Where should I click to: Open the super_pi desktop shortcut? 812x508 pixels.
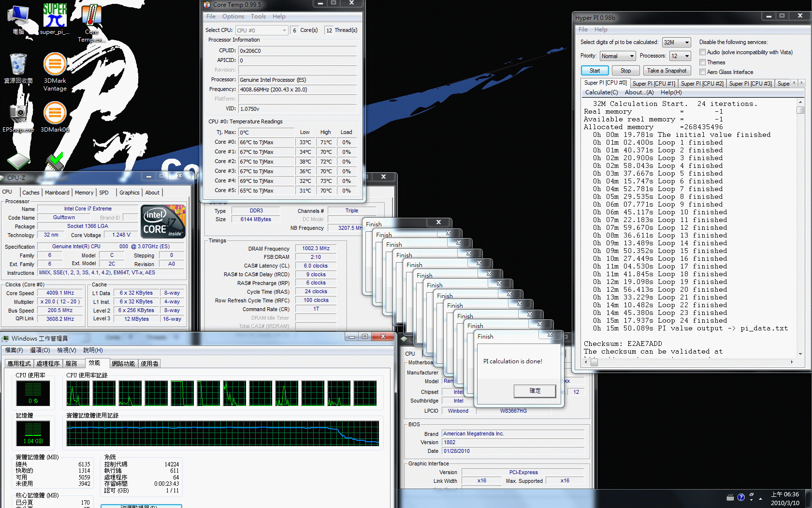pyautogui.click(x=55, y=19)
